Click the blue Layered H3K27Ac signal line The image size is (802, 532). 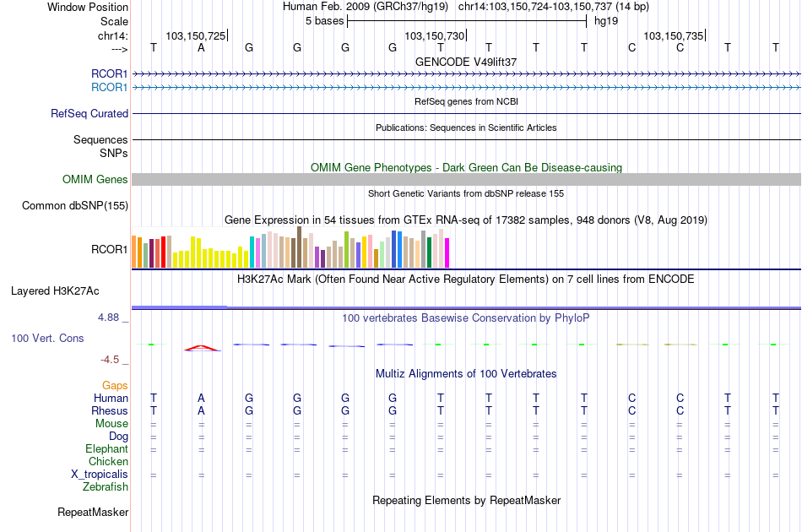466,308
